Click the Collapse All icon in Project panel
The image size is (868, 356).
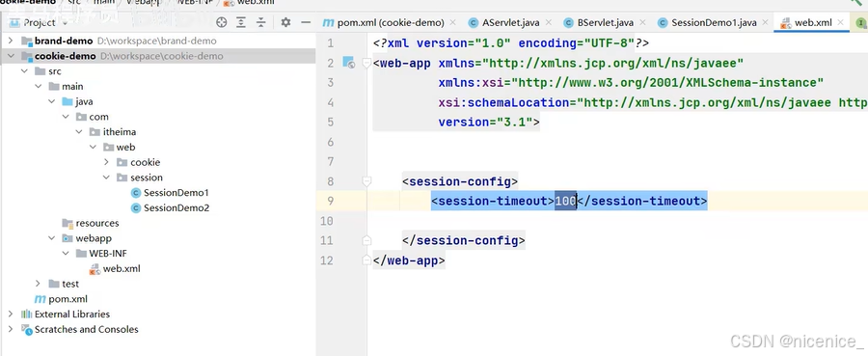[260, 22]
